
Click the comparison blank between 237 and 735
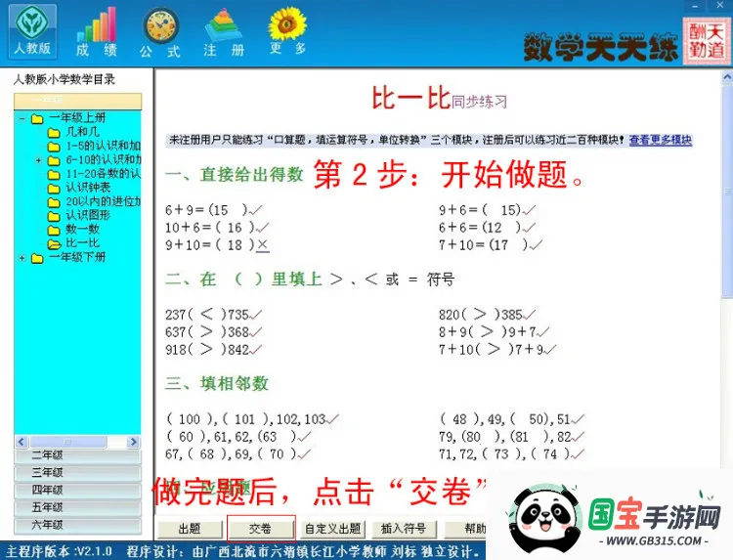click(206, 315)
